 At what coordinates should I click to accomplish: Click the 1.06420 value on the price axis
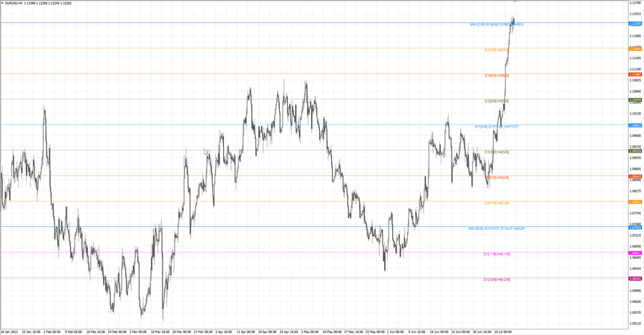pos(635,268)
